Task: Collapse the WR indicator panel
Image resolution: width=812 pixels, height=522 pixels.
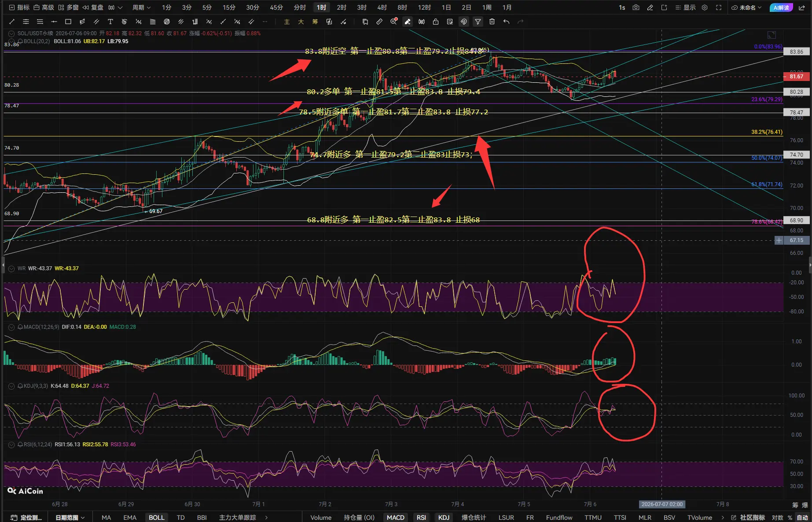Action: (11, 268)
